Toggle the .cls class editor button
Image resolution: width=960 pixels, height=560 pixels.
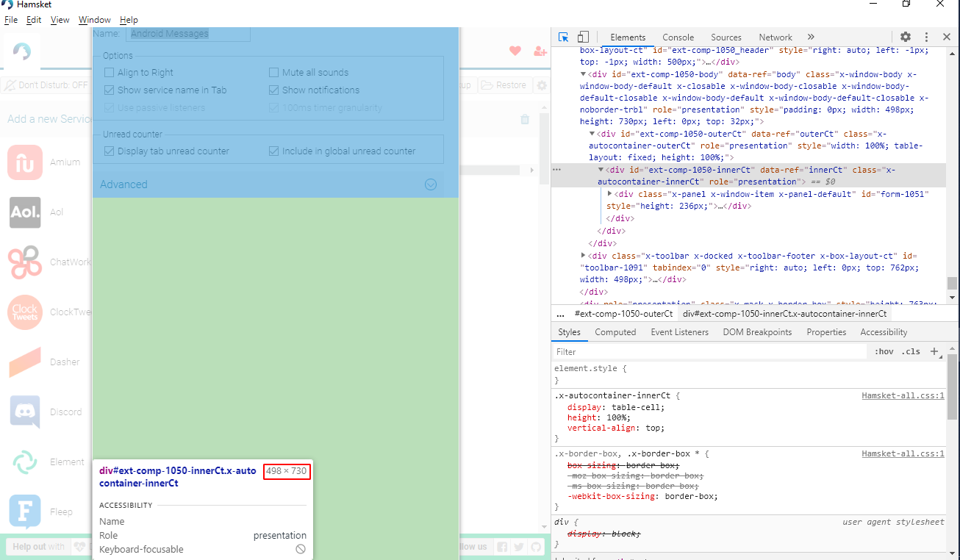pos(911,351)
